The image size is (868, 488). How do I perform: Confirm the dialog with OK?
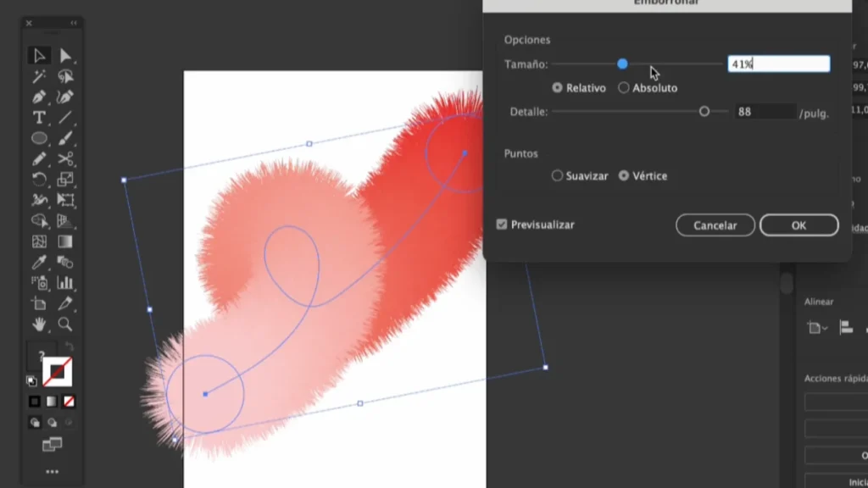(x=798, y=225)
